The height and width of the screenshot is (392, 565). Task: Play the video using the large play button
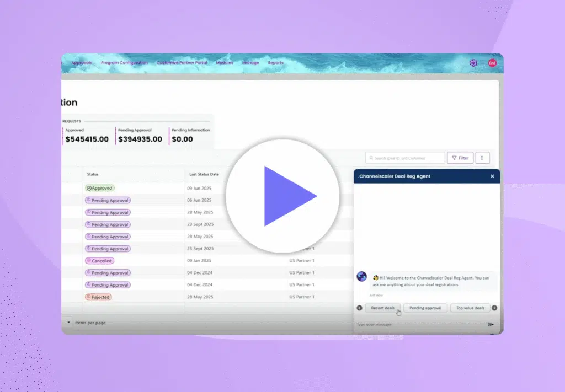[283, 196]
